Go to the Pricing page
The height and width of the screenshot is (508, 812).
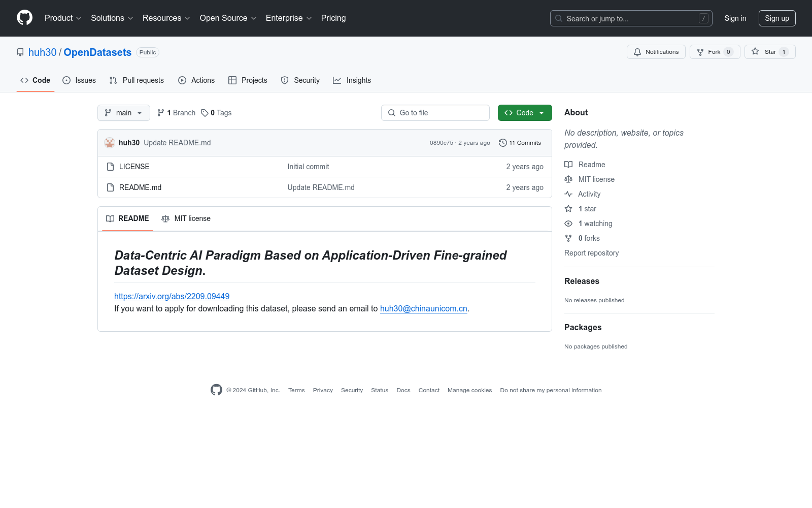pyautogui.click(x=333, y=18)
